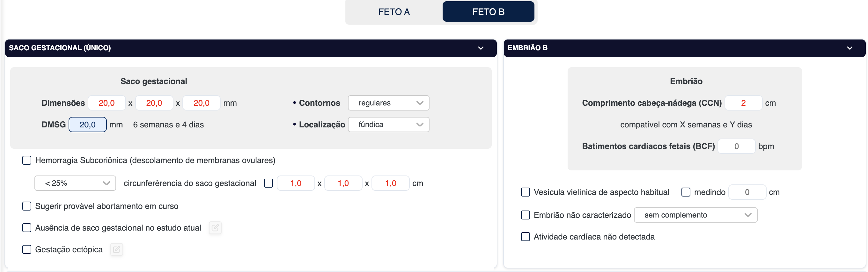Tick Gestação ectópica checkbox

pos(26,249)
